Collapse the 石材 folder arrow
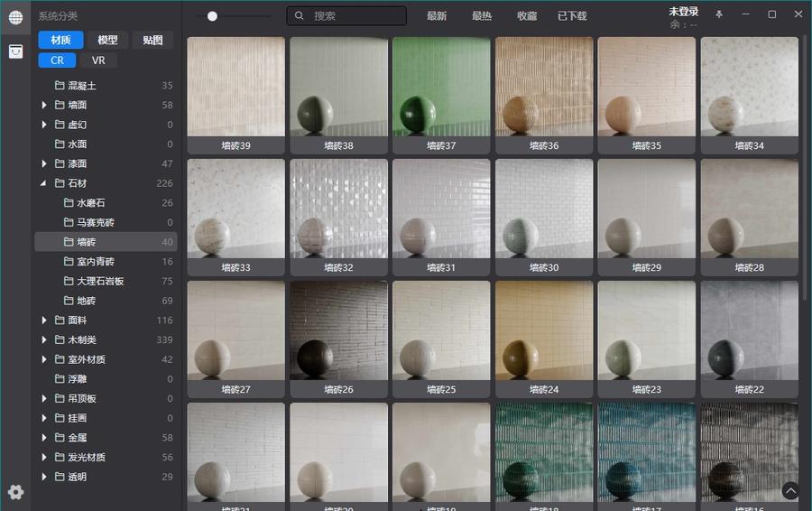 coord(43,183)
